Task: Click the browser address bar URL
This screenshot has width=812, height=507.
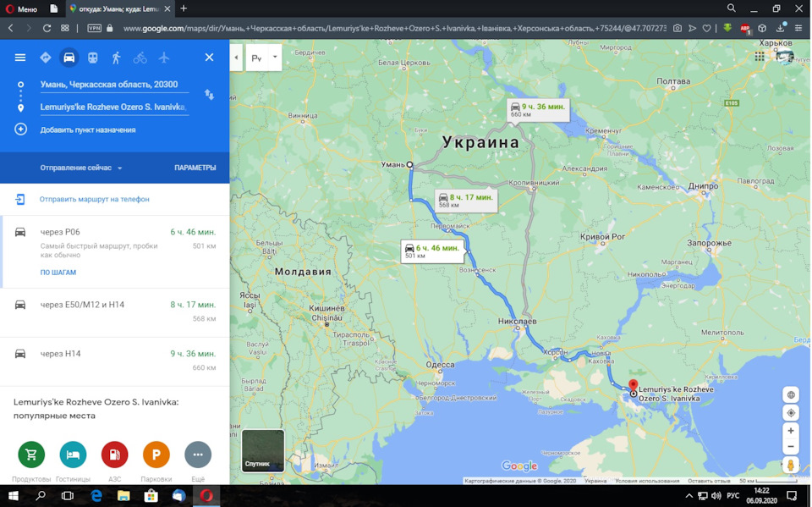Action: (x=395, y=29)
